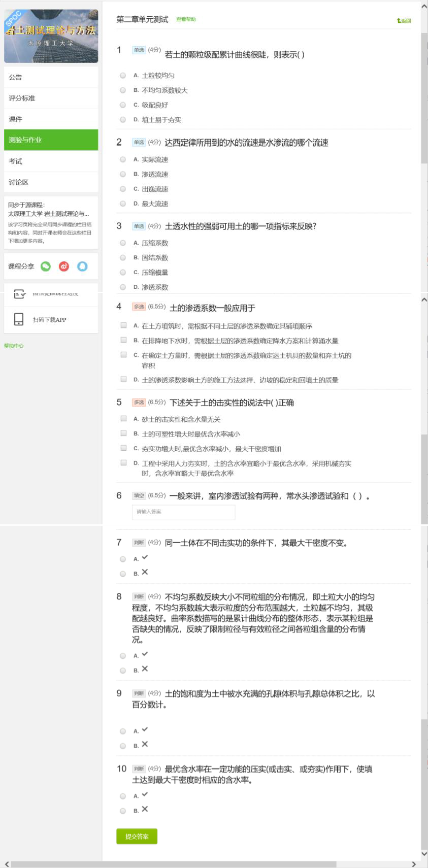
Task: Open the 课件 sidebar item
Action: 51,119
